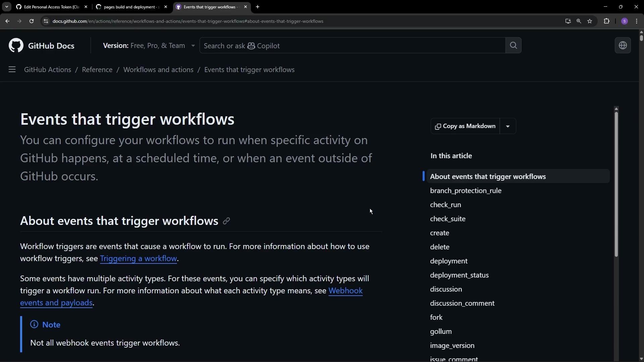Expand the Copy as Markdown dropdown arrow

(508, 126)
